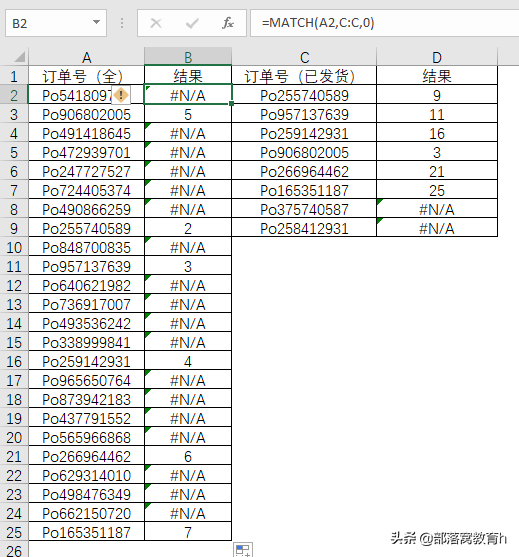519x557 pixels.
Task: Select cell Po906802005 in column A
Action: [86, 114]
